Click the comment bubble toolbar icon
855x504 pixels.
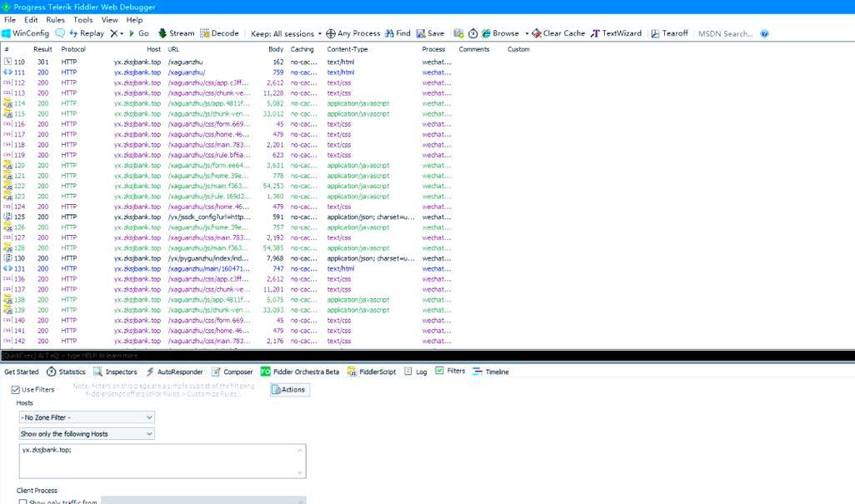pyautogui.click(x=60, y=33)
